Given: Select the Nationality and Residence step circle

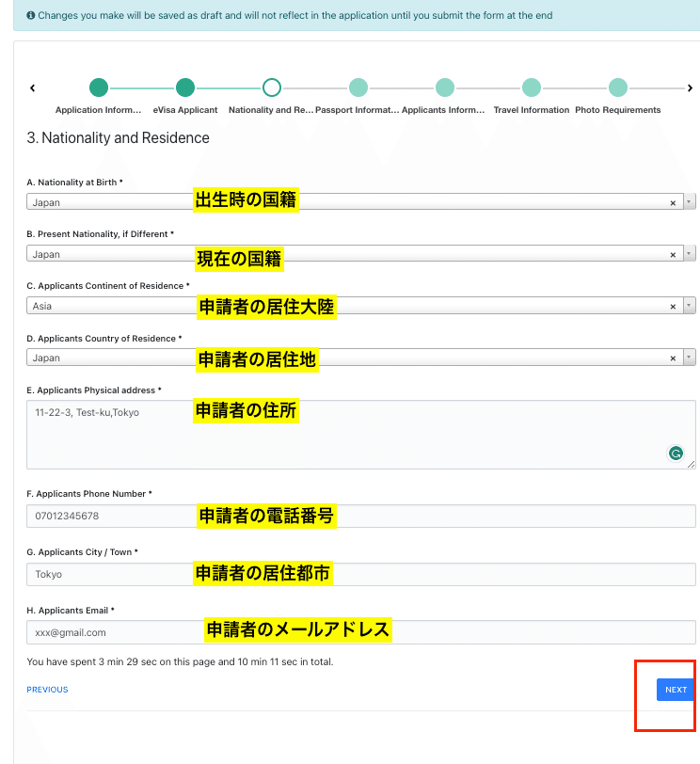Looking at the screenshot, I should pyautogui.click(x=272, y=88).
